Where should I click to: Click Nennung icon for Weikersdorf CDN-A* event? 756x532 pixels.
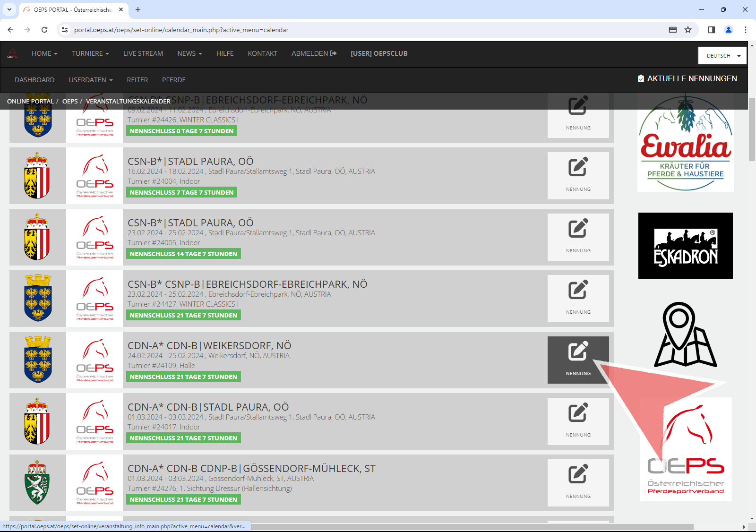(x=578, y=352)
